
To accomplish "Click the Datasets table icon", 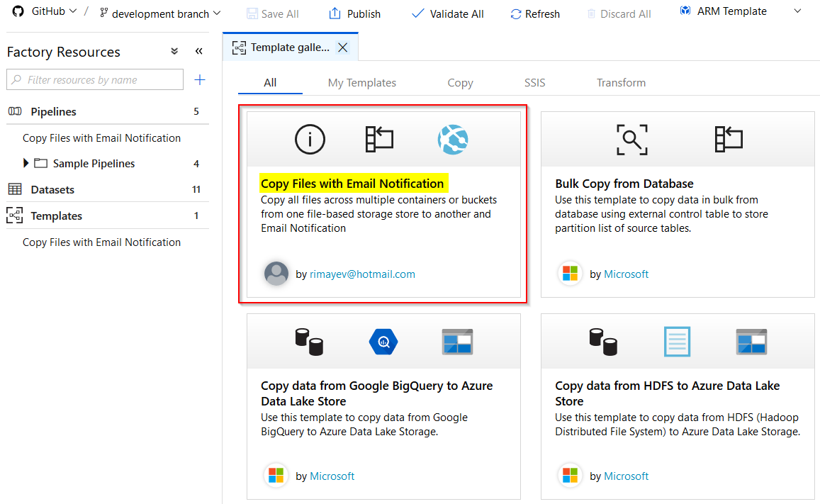I will [15, 189].
